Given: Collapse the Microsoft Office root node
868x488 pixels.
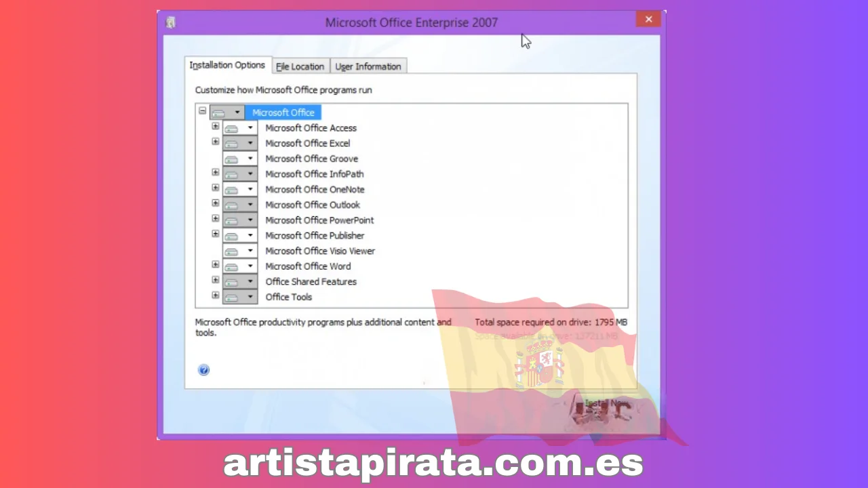Looking at the screenshot, I should tap(202, 110).
